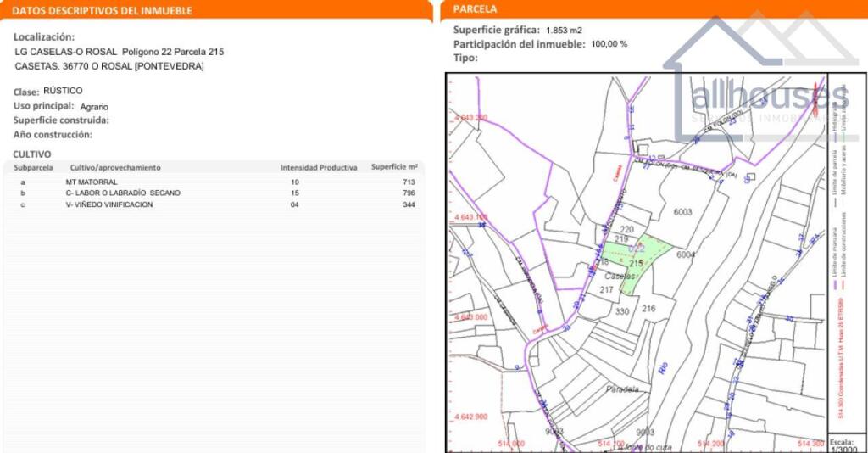The width and height of the screenshot is (868, 453).
Task: Select the 'Superficie construida:' label
Action: point(61,120)
